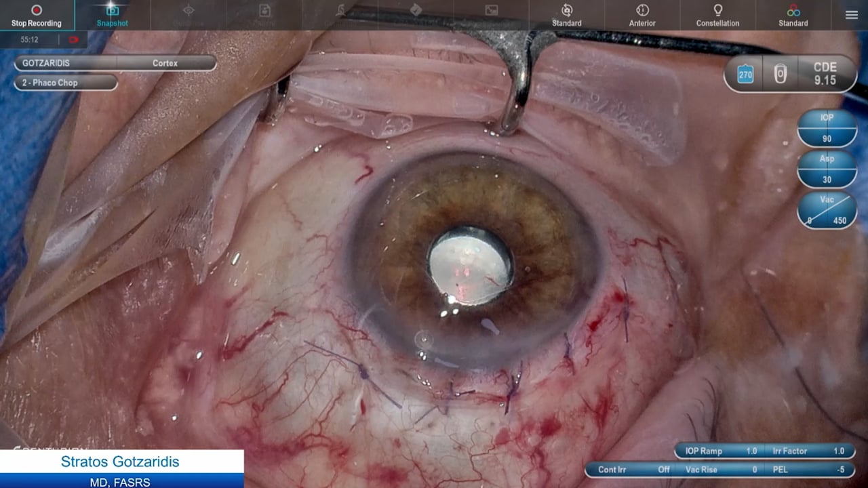Open the Standard display settings icon
Screen dimensions: 868x488
[566, 15]
